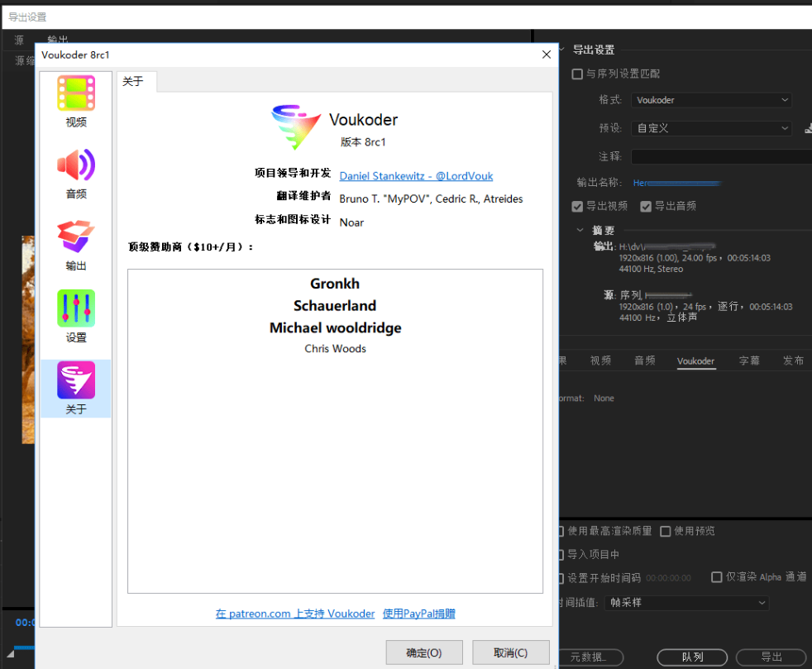Close the Voukoder 8rc1 dialog
Screen dimensions: 812x669
click(x=546, y=55)
